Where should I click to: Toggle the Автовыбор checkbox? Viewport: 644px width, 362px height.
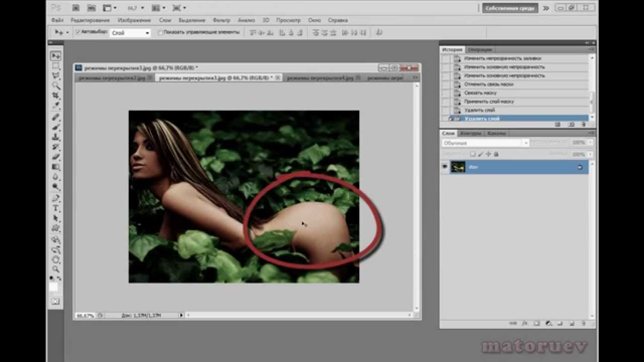(78, 32)
